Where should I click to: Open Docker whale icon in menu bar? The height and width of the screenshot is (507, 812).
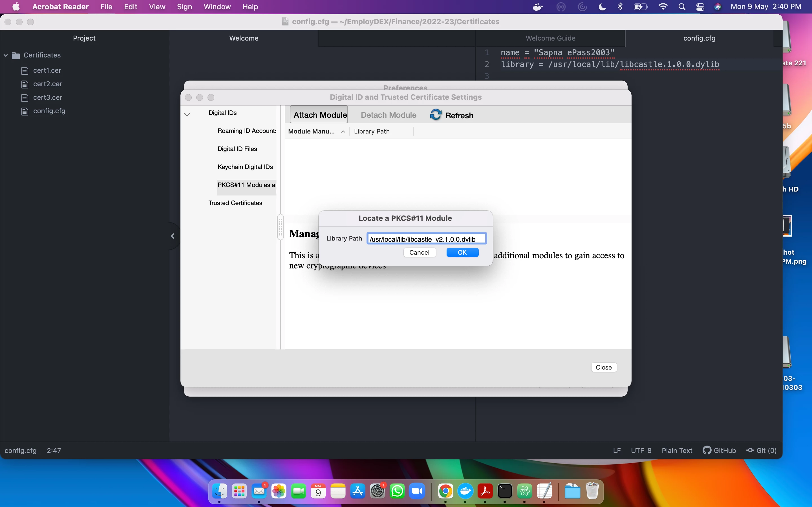(538, 7)
